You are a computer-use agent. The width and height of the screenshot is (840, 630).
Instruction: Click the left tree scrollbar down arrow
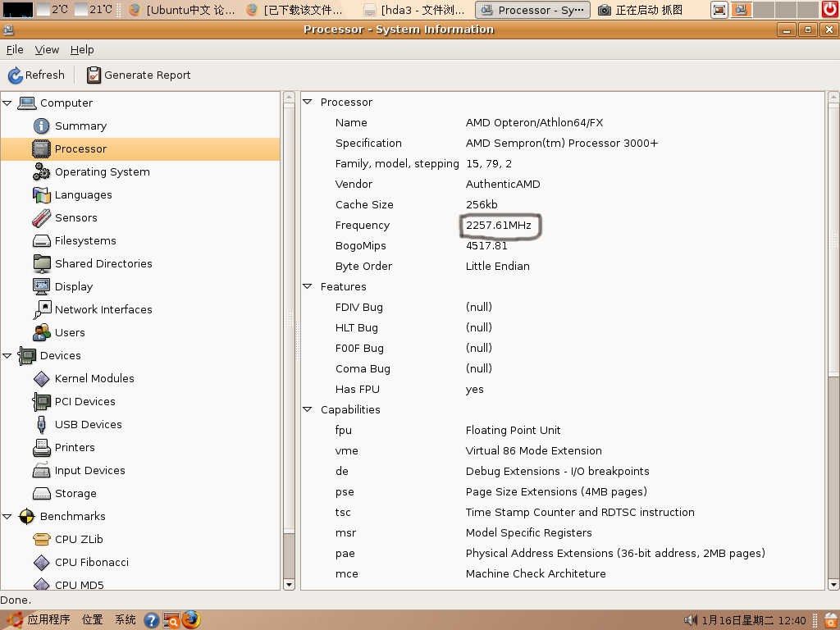tap(290, 584)
